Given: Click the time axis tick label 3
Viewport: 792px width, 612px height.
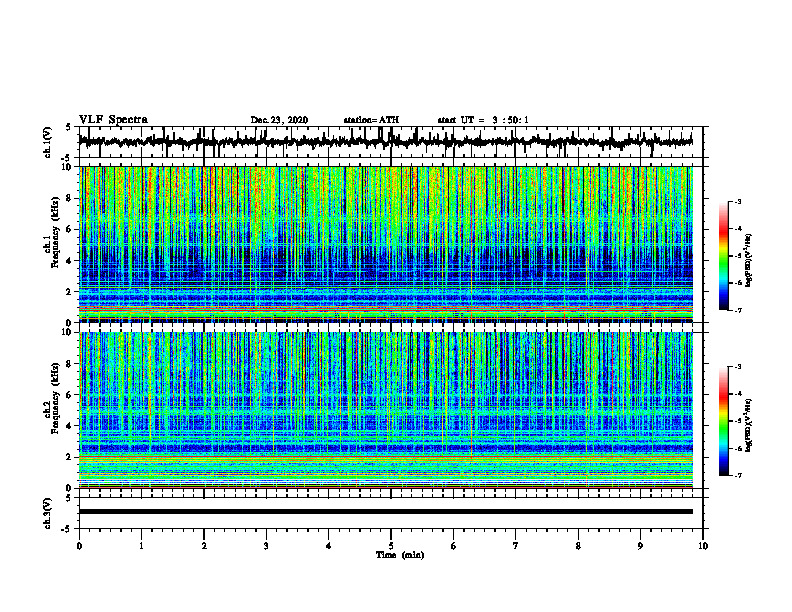Looking at the screenshot, I should coord(266,546).
